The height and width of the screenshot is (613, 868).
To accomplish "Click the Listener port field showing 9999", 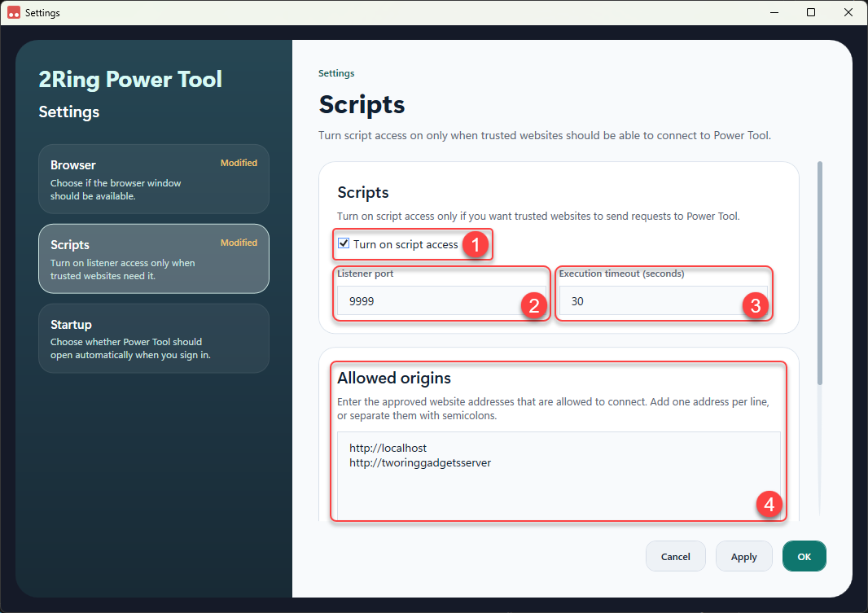I will tap(441, 301).
